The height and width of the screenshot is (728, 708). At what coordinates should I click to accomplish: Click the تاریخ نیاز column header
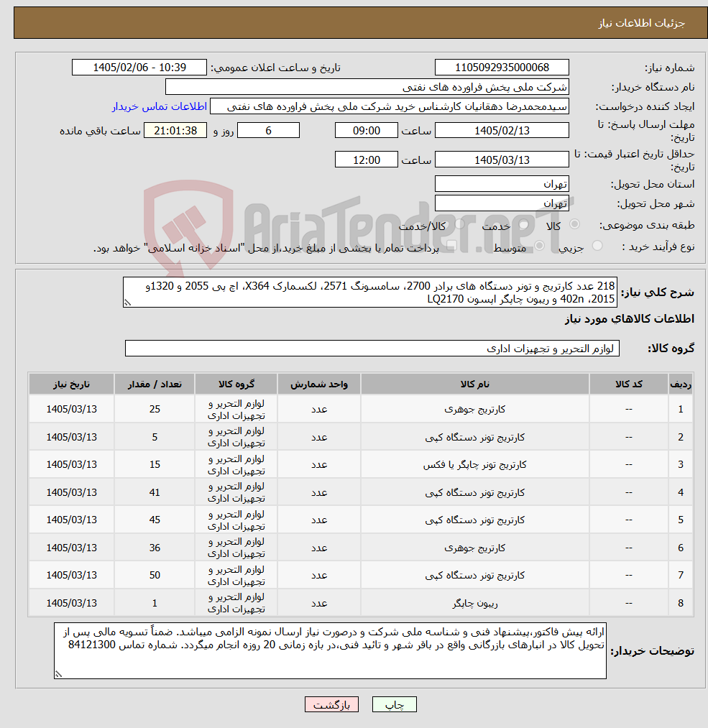tap(71, 384)
